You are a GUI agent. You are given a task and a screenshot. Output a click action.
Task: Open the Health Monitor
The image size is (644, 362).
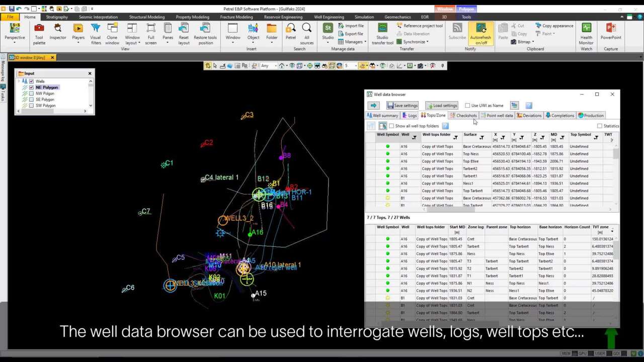pos(586,34)
